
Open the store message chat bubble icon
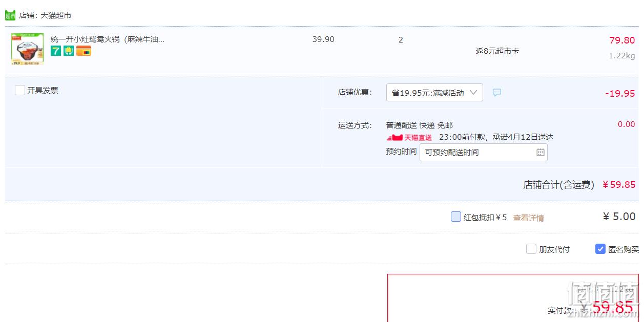tap(497, 93)
